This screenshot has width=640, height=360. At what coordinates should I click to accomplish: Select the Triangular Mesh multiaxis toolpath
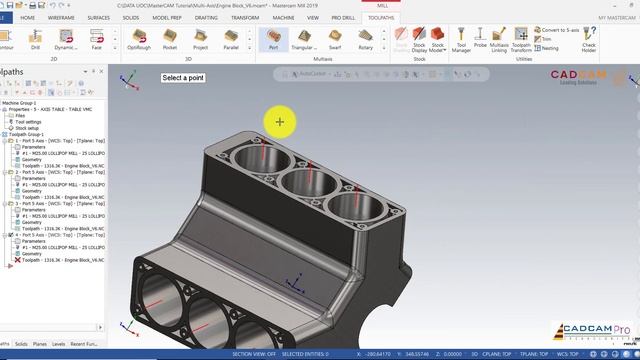(304, 40)
